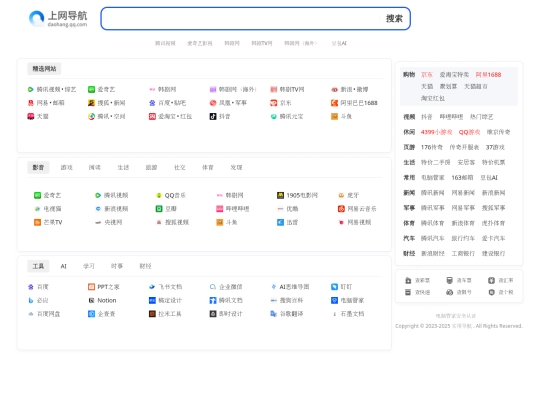
Task: Open the 腾讯新闻 sidebar link
Action: (433, 193)
